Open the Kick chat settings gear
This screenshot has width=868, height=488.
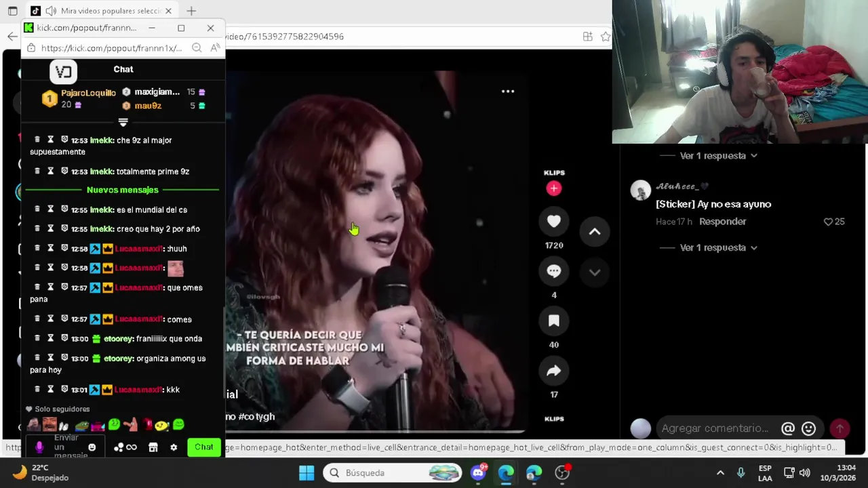[174, 447]
